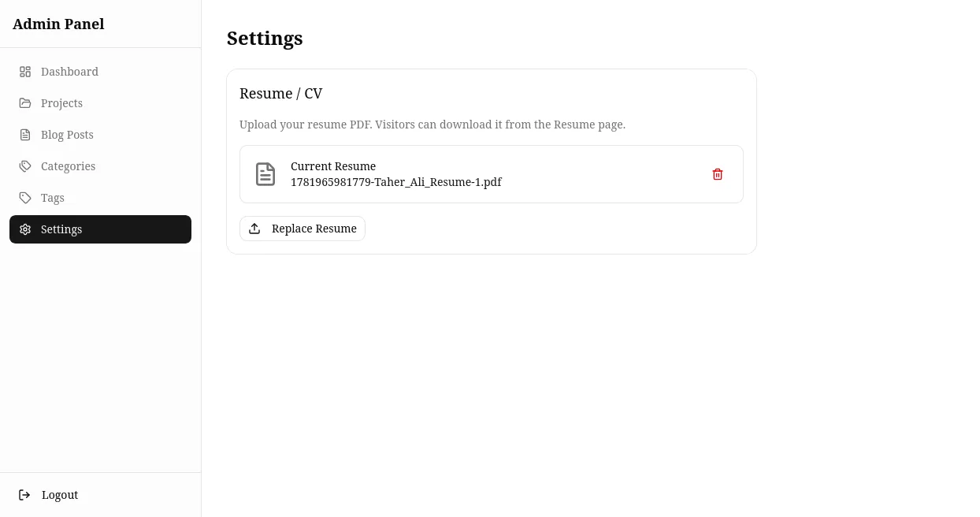Click the Logout arrow icon
The height and width of the screenshot is (517, 980).
24,495
